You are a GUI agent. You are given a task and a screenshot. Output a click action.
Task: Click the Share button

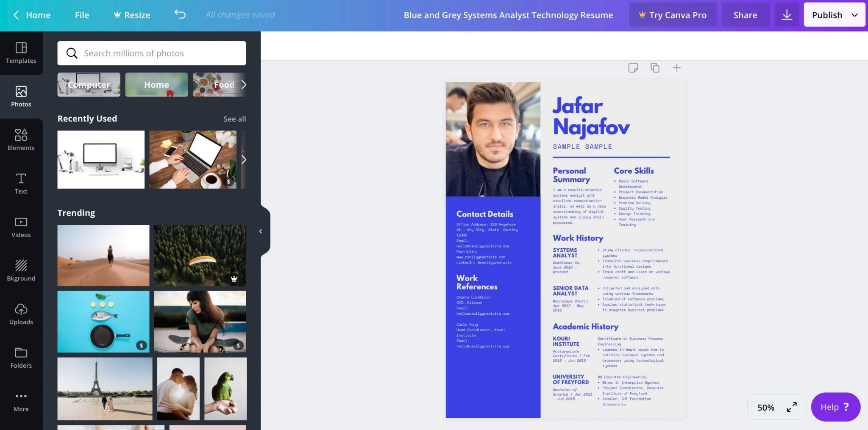coord(745,15)
